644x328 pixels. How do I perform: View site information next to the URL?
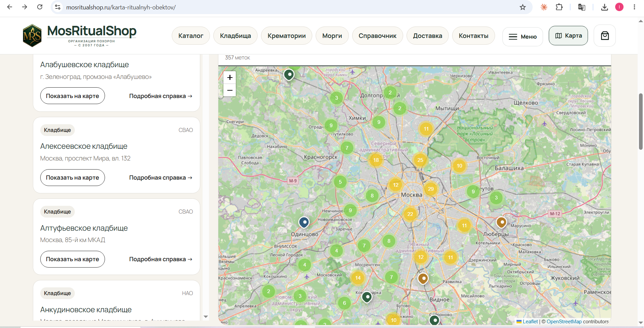click(58, 7)
